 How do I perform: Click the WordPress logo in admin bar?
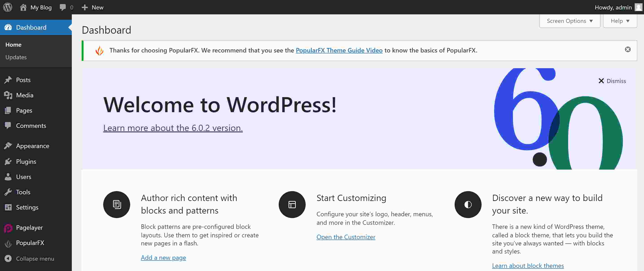[x=7, y=7]
